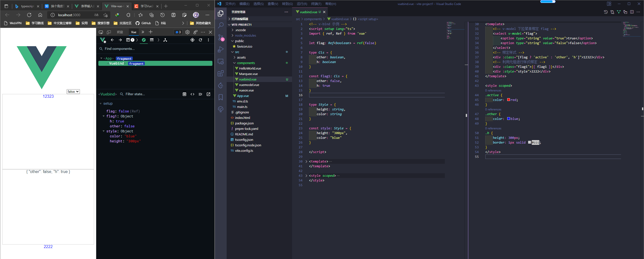Click the browser Refresh button
Image resolution: width=644 pixels, height=259 pixels.
tap(29, 15)
